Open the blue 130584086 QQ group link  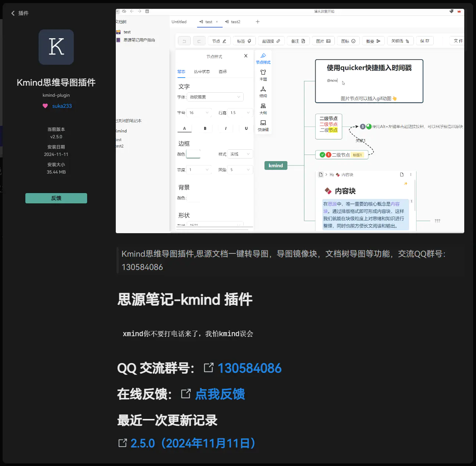(250, 368)
